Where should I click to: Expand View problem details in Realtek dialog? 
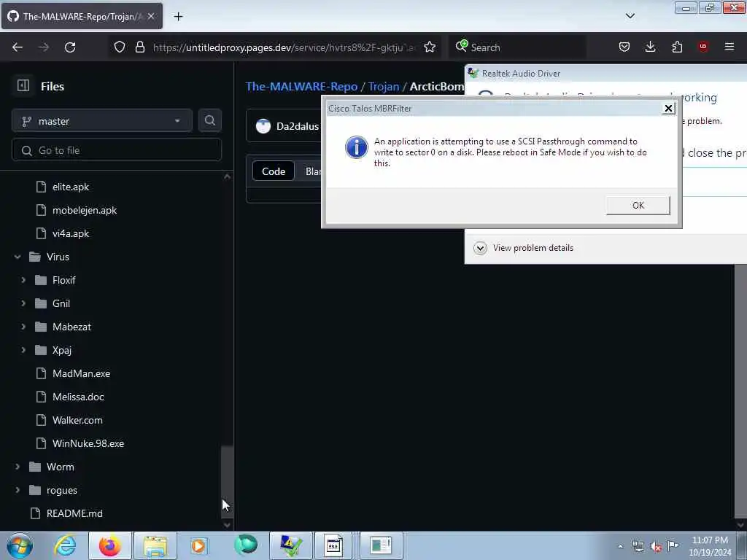(524, 248)
